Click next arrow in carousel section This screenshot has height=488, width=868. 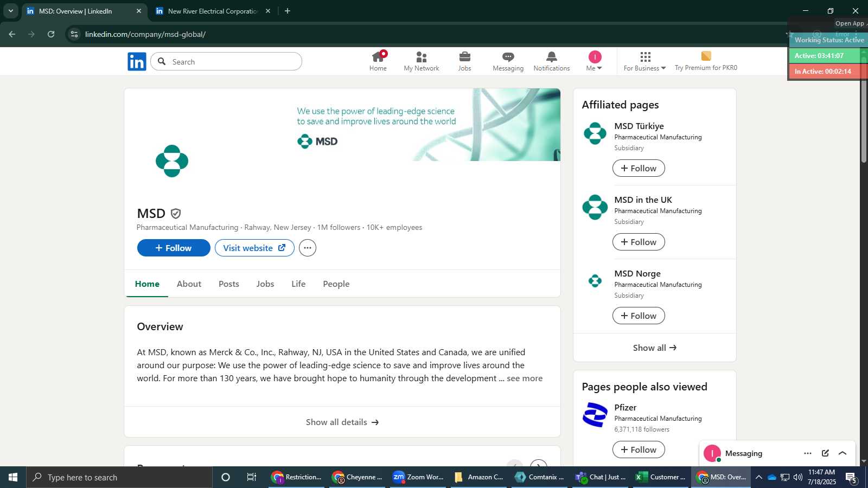pos(538,464)
